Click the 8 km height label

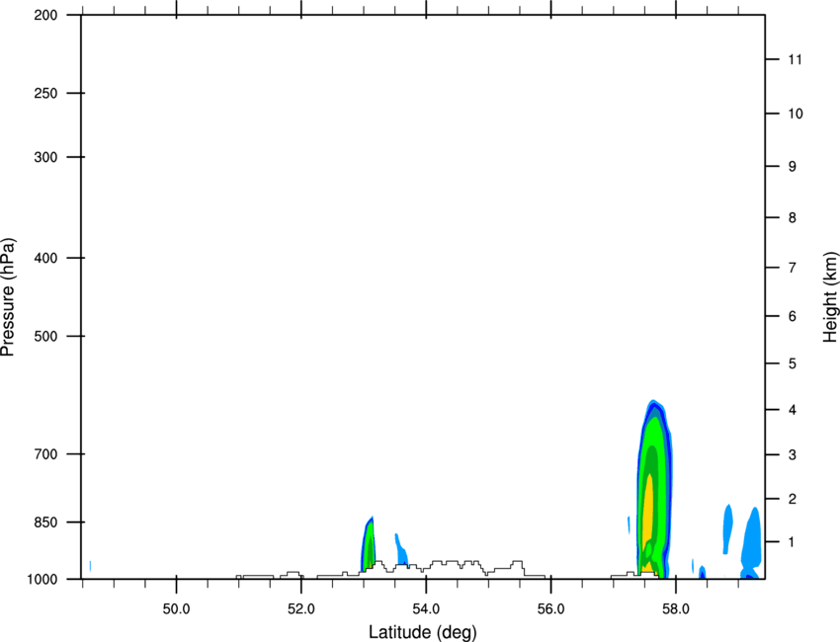(x=793, y=217)
